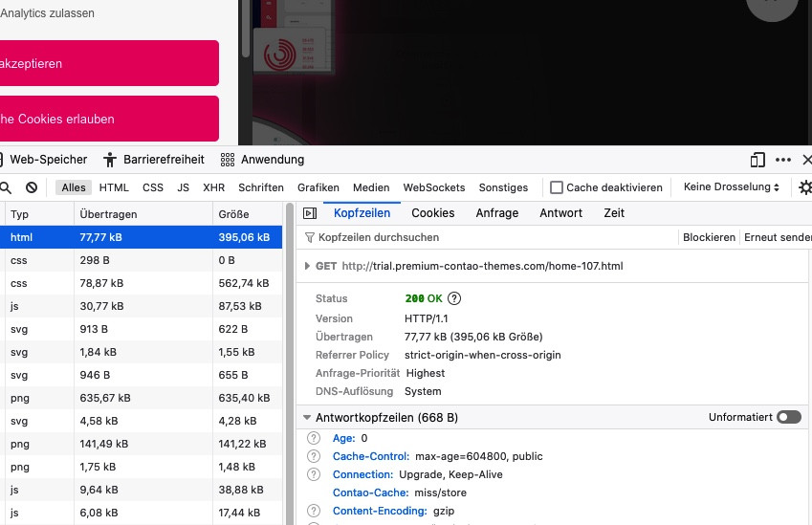Switch to the Cookies tab

(x=432, y=213)
